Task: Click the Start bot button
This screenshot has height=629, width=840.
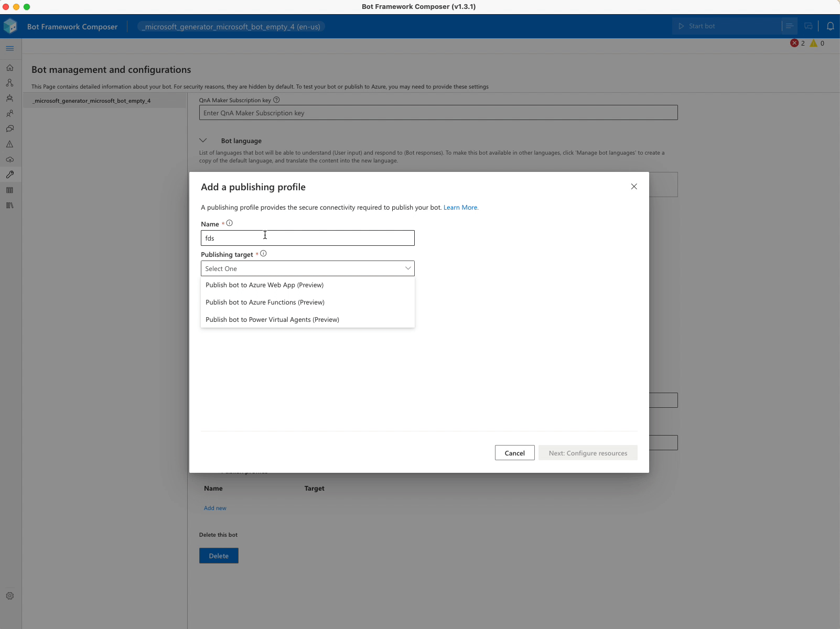Action: 727,26
